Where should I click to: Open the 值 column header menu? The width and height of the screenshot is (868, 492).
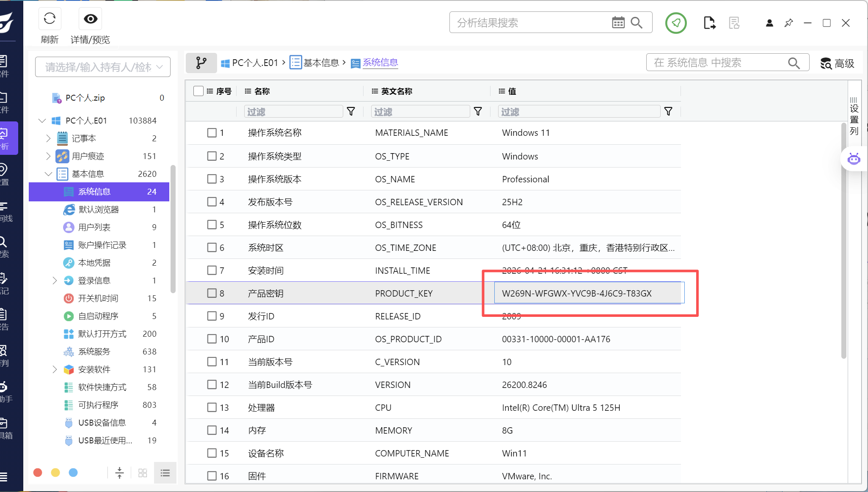[x=502, y=91]
